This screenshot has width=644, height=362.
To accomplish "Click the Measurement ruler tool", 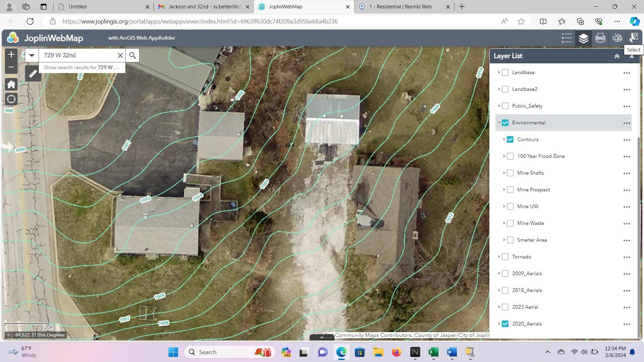I will (x=33, y=73).
